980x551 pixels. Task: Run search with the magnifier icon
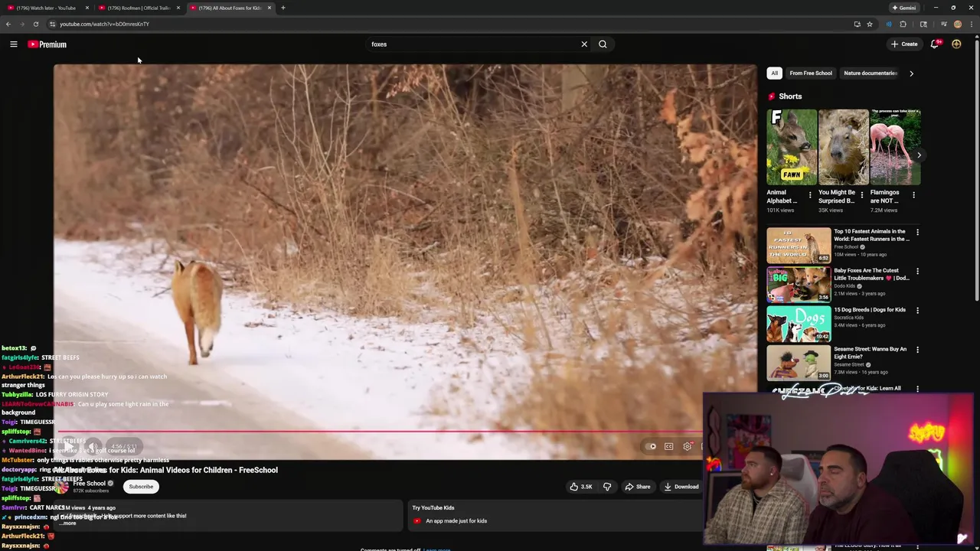tap(603, 44)
